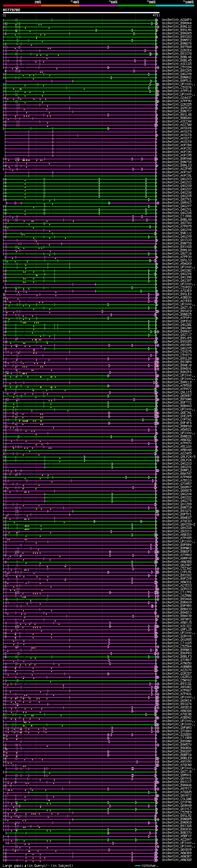
Task: Click the cyan ~100% identity legend segment
Action: click(175, 6)
